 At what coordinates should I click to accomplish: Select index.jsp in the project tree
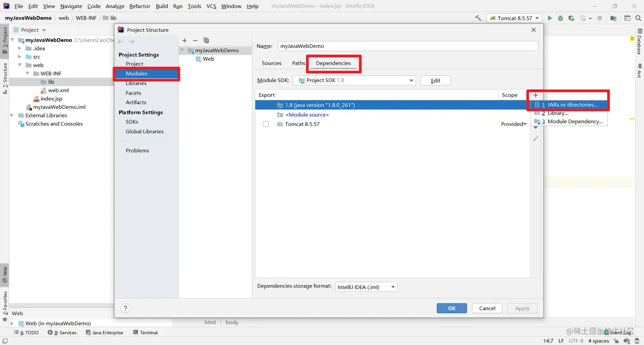(51, 99)
